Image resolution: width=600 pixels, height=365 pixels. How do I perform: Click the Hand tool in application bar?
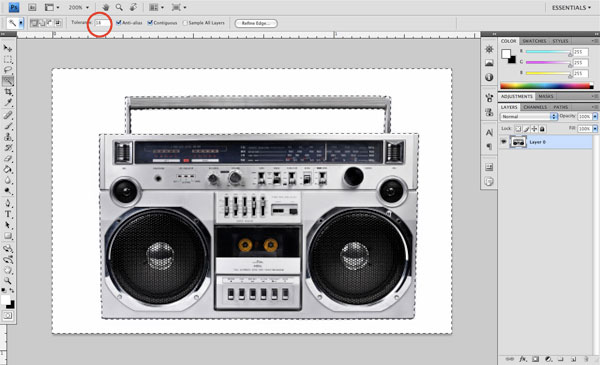pos(106,7)
